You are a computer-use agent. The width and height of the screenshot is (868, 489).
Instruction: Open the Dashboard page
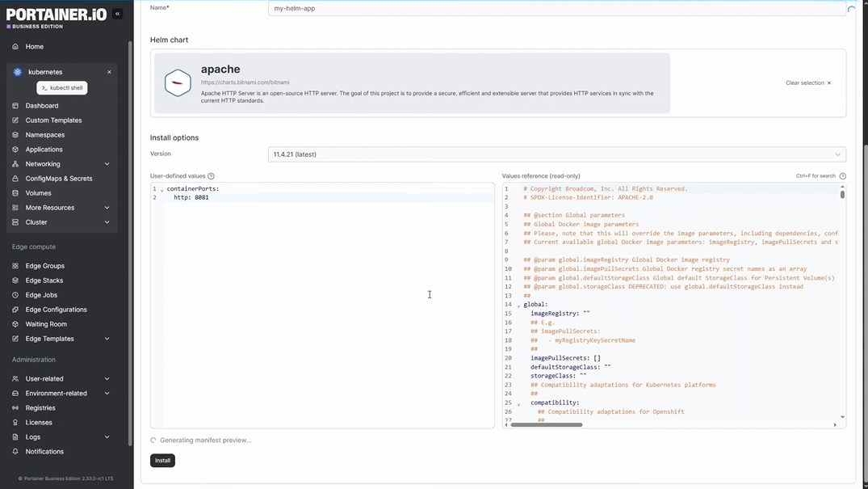(x=41, y=106)
